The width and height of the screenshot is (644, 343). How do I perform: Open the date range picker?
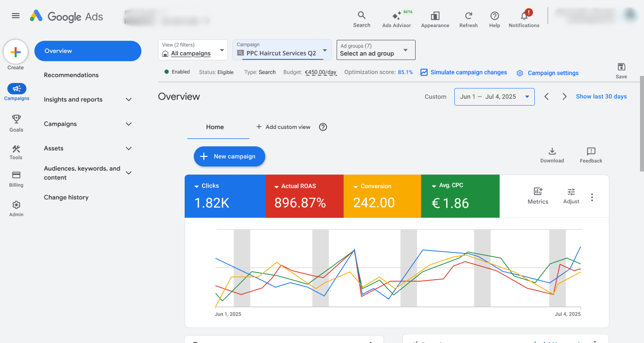point(495,97)
